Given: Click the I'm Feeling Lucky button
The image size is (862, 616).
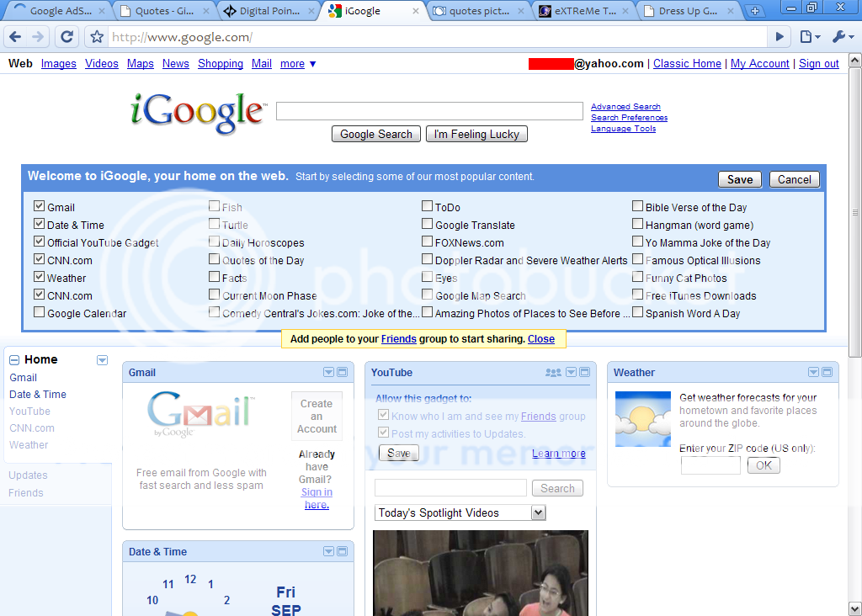Looking at the screenshot, I should [476, 134].
